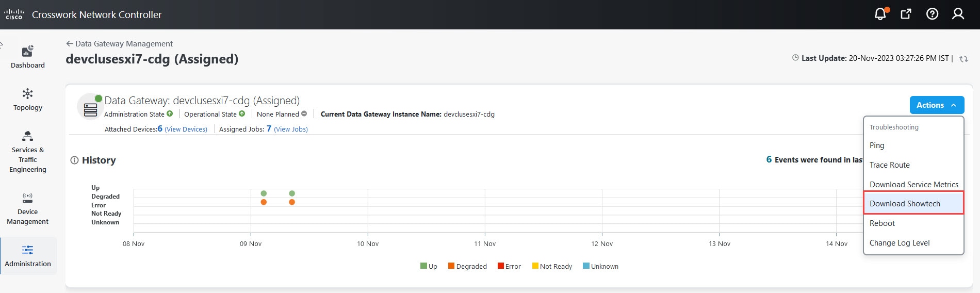Click second orange Degraded event on 09 Nov
The width and height of the screenshot is (980, 293).
[x=292, y=202]
